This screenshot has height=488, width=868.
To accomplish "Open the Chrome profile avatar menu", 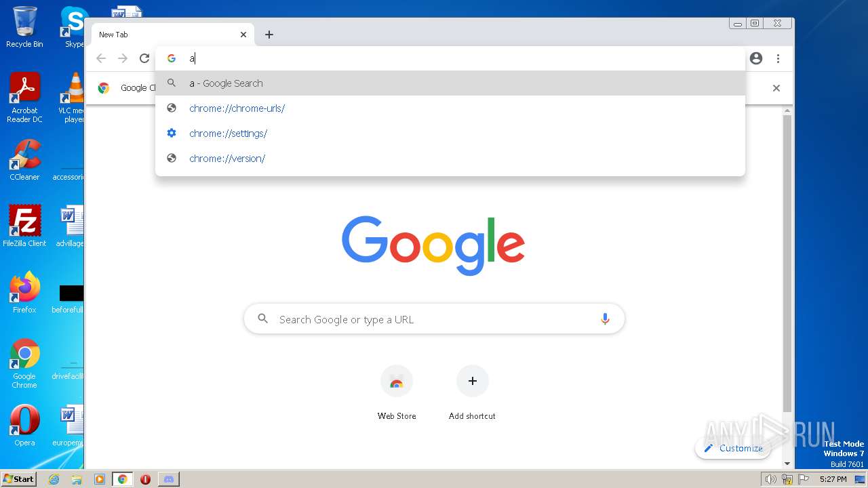I will (x=756, y=58).
